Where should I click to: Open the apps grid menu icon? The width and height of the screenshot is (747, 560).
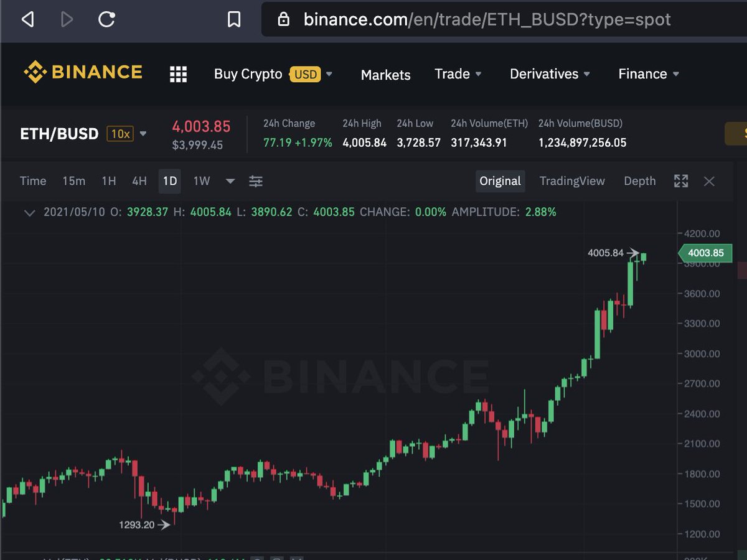click(x=178, y=74)
